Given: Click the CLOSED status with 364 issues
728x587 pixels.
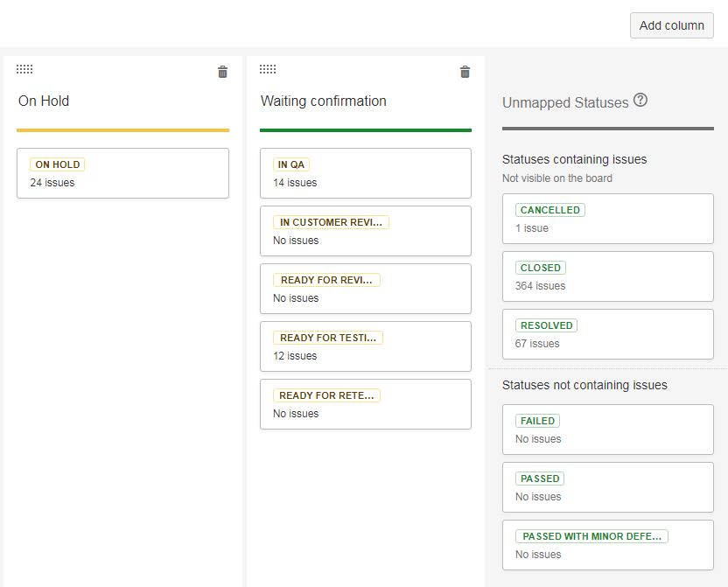Looking at the screenshot, I should [607, 276].
